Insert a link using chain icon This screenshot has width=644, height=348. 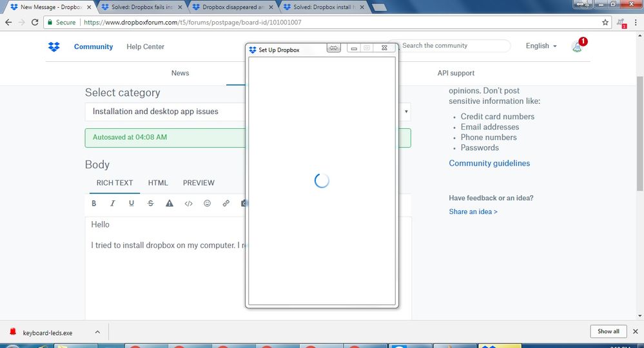point(226,204)
